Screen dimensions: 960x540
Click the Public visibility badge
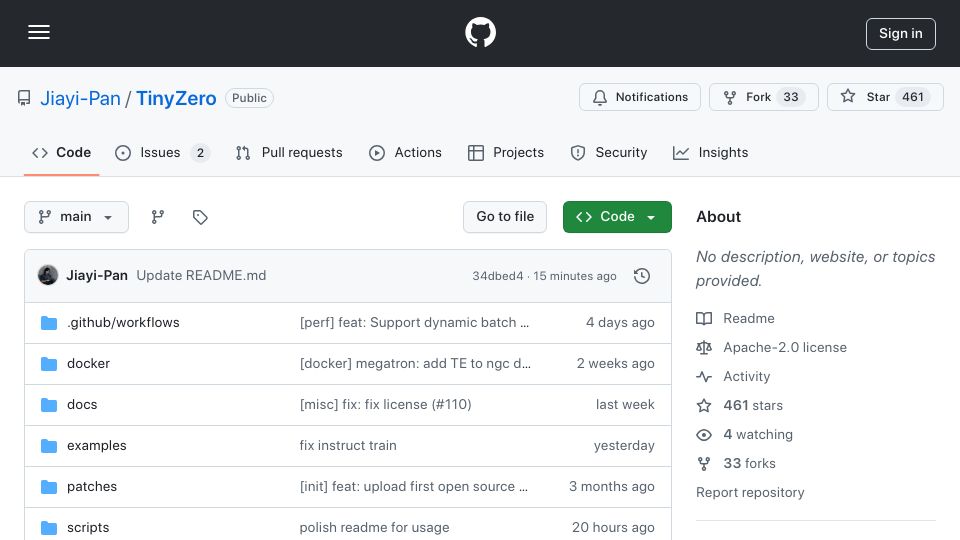coord(249,98)
